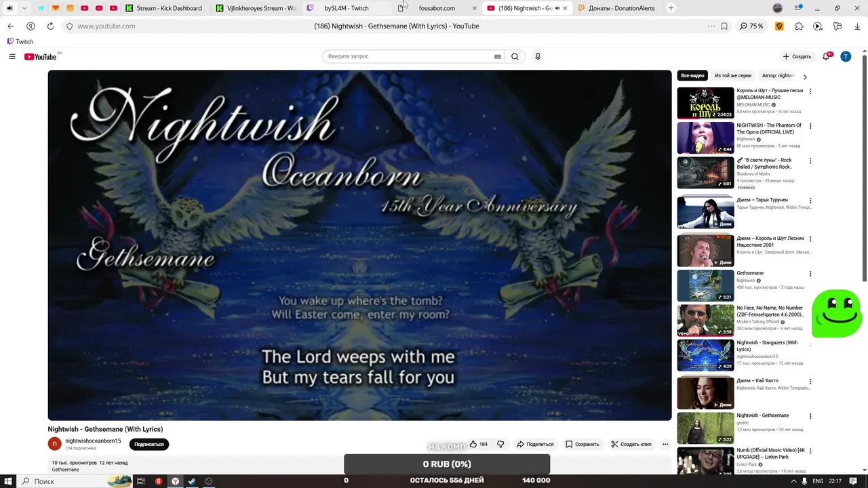Open Nightwish - Stargazers (With Lyrics) title

coord(767,346)
